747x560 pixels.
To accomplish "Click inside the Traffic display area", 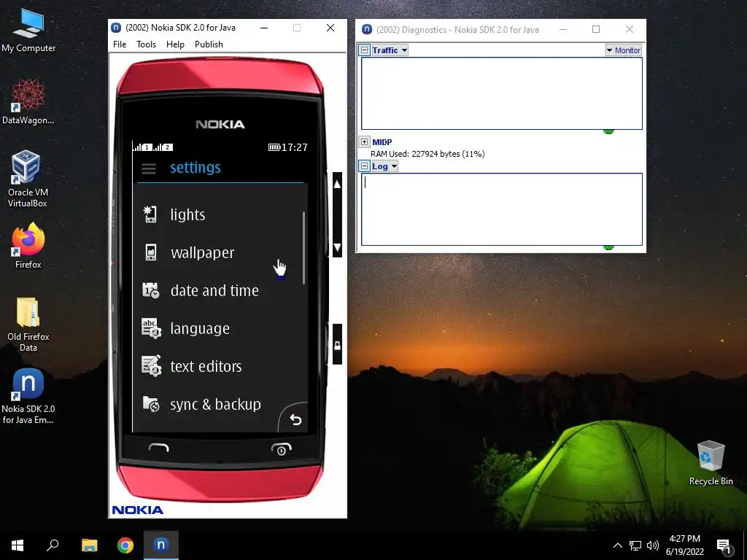I will (x=502, y=93).
